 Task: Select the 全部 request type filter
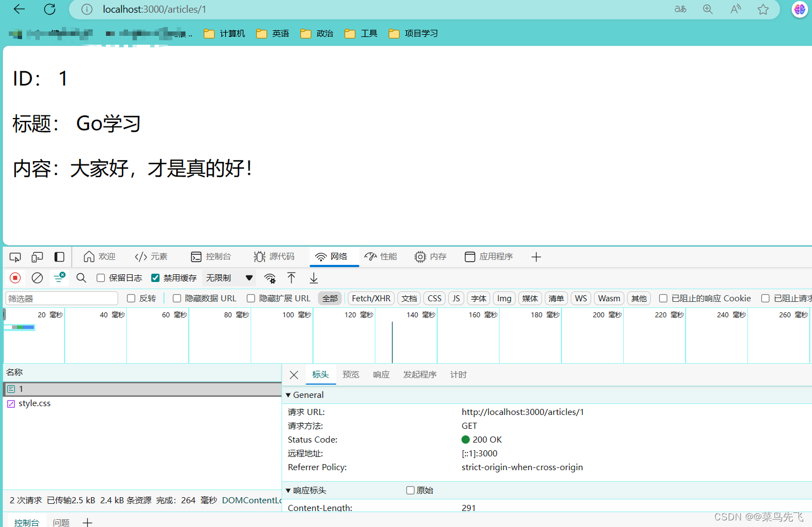point(330,299)
